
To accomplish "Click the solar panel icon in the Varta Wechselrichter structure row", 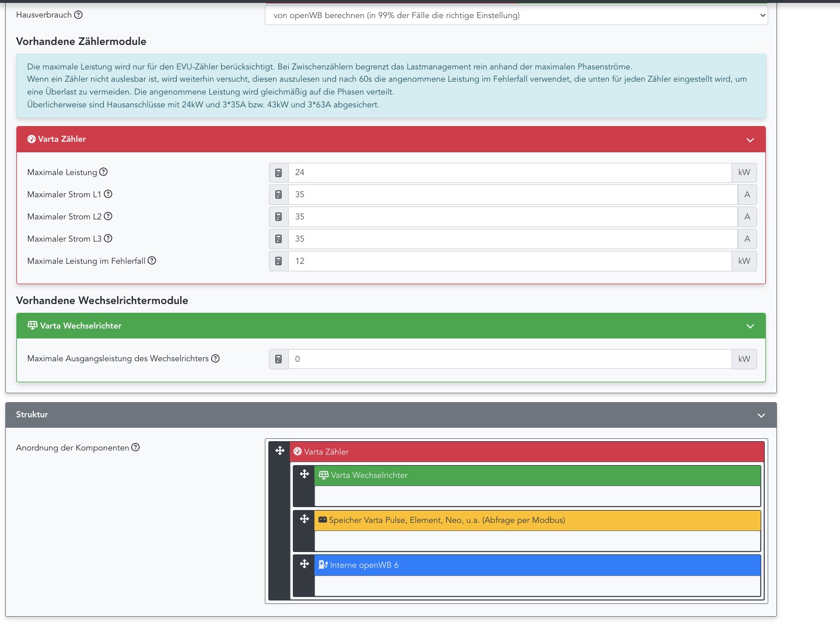I will [324, 475].
